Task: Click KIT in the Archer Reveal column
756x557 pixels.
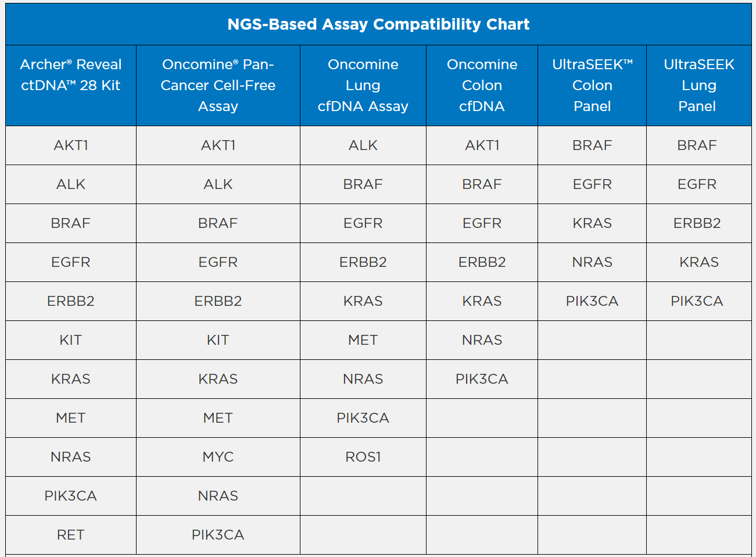Action: point(71,340)
